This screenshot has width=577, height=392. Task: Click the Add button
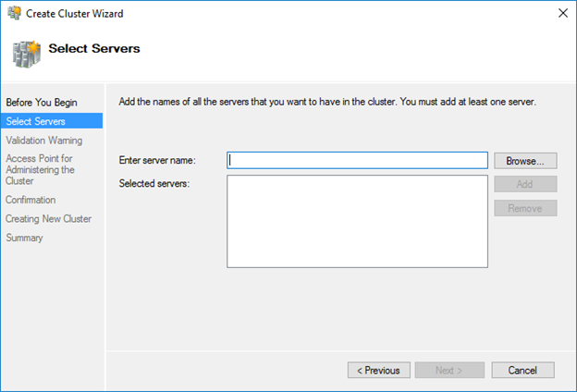pyautogui.click(x=525, y=184)
